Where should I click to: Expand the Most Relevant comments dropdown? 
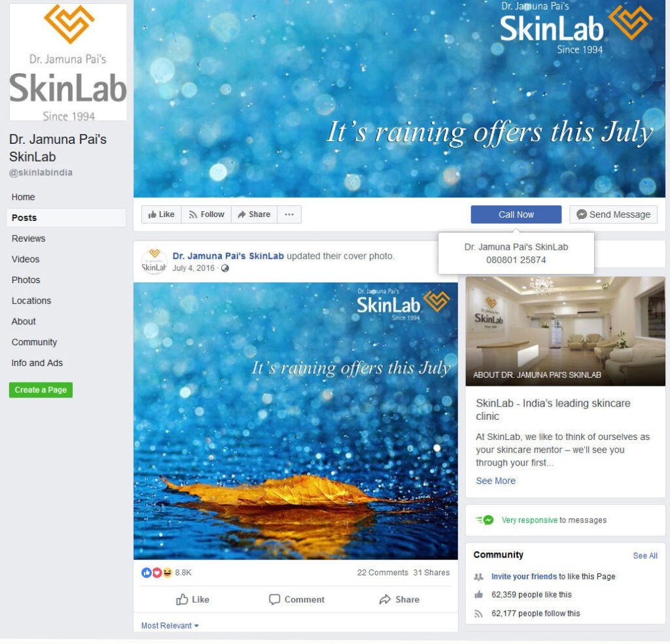coord(170,626)
